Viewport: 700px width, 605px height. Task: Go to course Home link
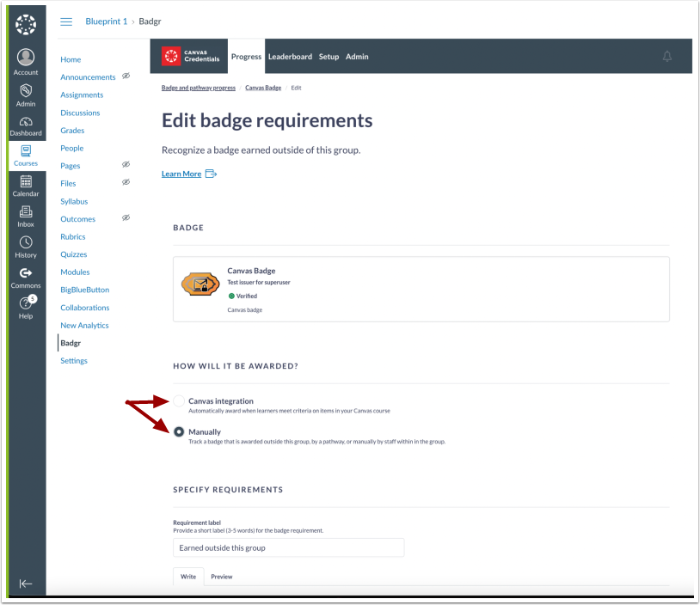tap(71, 59)
